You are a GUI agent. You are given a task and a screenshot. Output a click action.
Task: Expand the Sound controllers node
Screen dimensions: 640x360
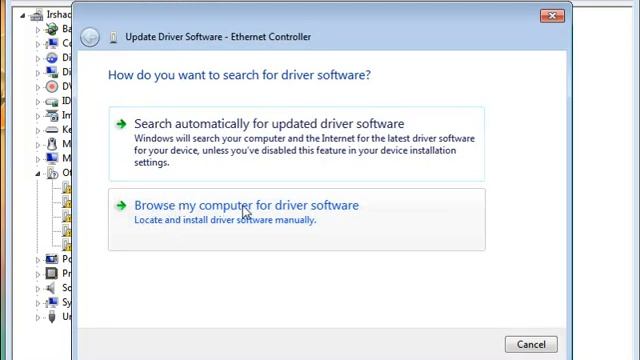tap(38, 289)
